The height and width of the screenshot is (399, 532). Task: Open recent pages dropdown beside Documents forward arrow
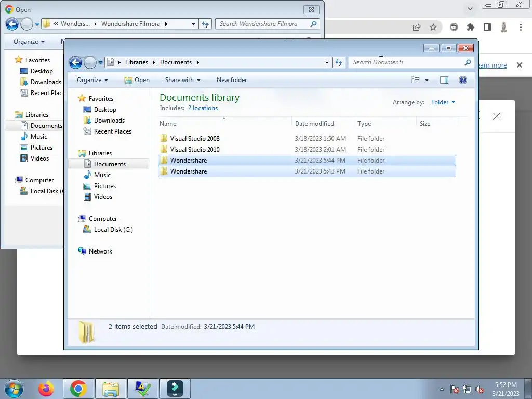[100, 62]
